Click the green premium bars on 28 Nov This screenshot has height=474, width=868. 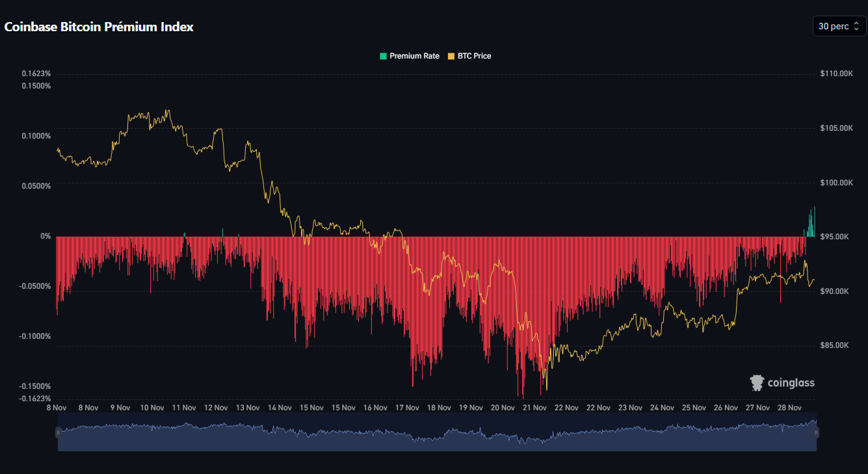(x=811, y=226)
